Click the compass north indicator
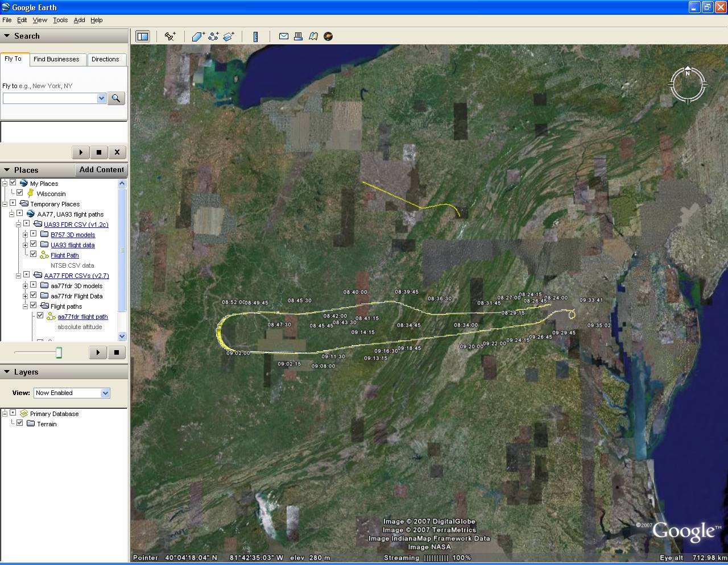Viewport: 728px width, 565px height. point(688,73)
